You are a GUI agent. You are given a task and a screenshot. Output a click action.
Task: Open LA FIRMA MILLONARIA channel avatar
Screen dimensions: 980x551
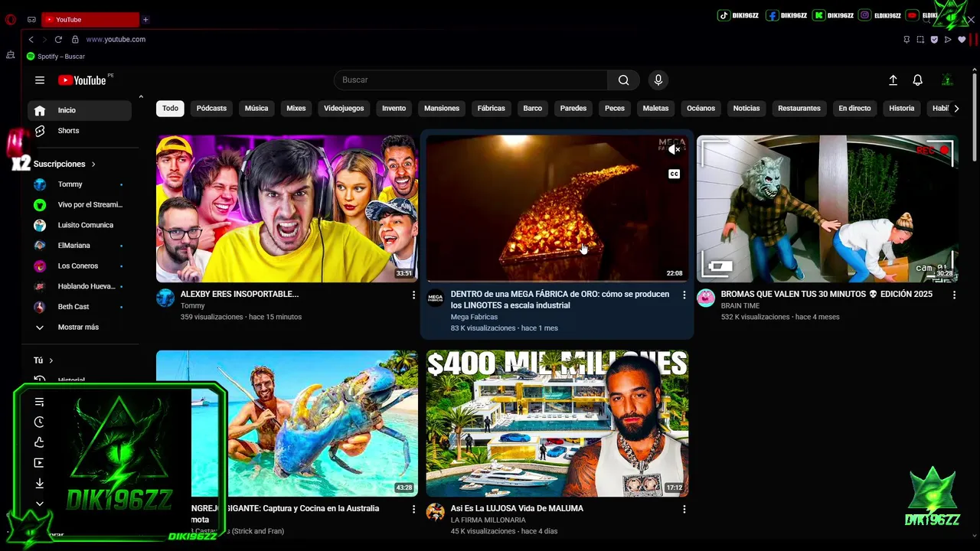coord(436,512)
